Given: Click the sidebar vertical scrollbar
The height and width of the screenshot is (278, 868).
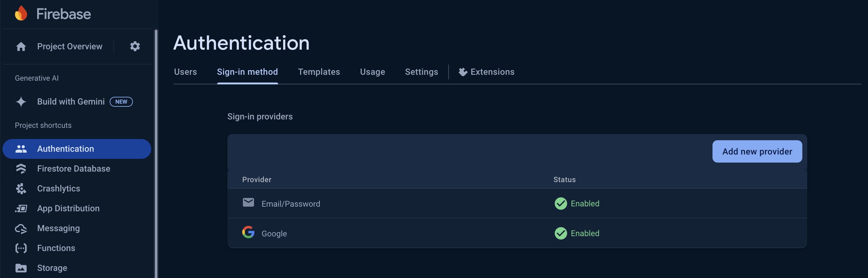Looking at the screenshot, I should click(x=156, y=154).
